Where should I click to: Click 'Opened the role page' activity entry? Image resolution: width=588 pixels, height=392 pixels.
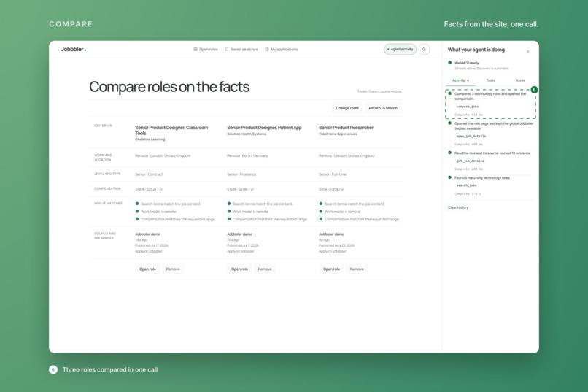pyautogui.click(x=493, y=126)
